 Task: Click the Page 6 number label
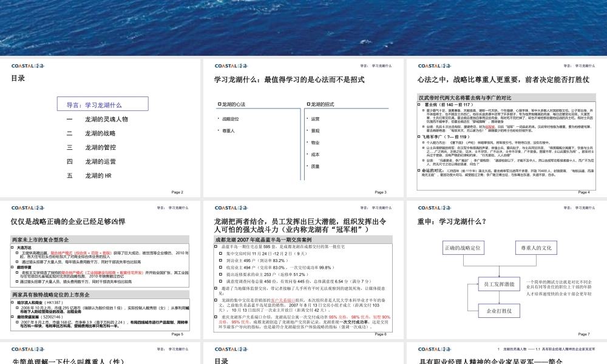tap(381, 334)
